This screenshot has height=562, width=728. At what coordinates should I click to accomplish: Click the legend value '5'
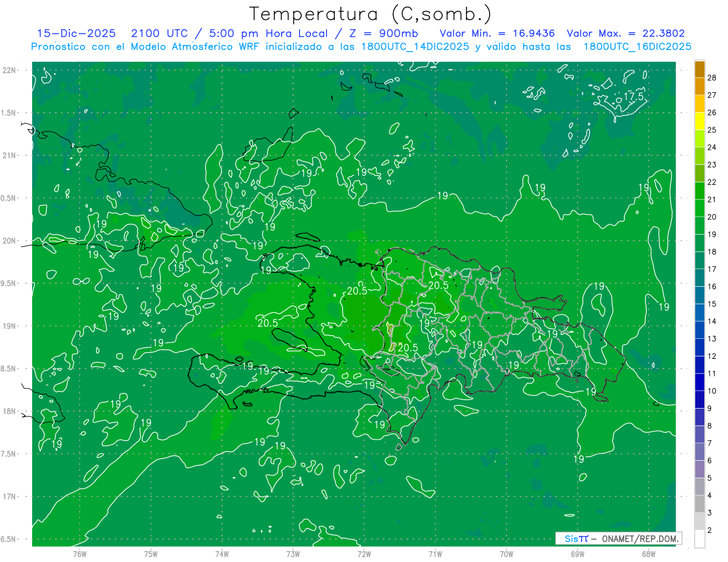click(x=710, y=478)
